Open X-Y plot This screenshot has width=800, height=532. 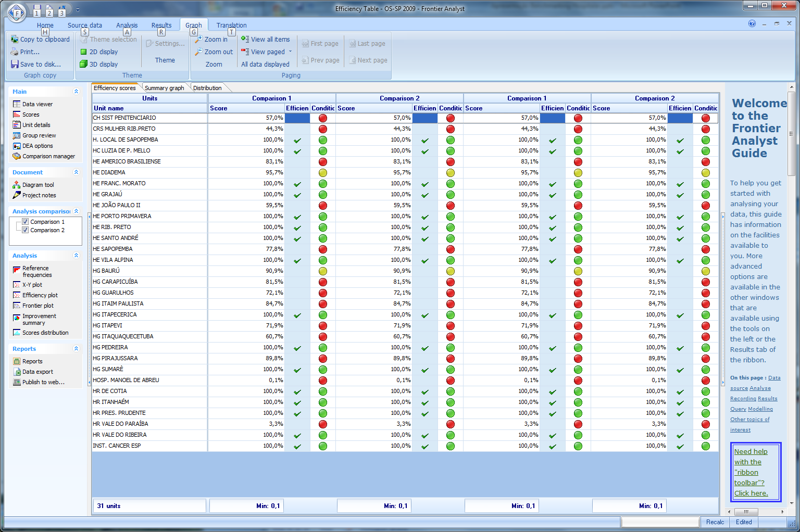click(x=28, y=285)
